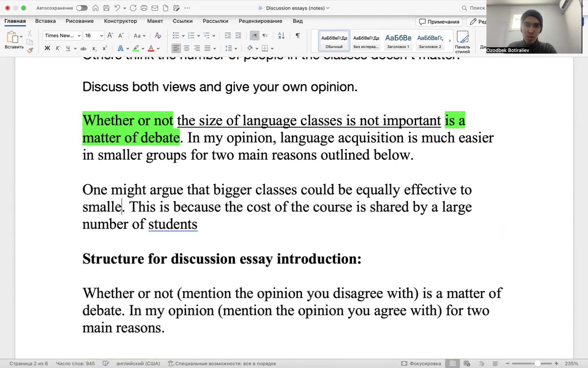Sort text using the sort icon
This screenshot has height=368, width=588.
point(281,36)
